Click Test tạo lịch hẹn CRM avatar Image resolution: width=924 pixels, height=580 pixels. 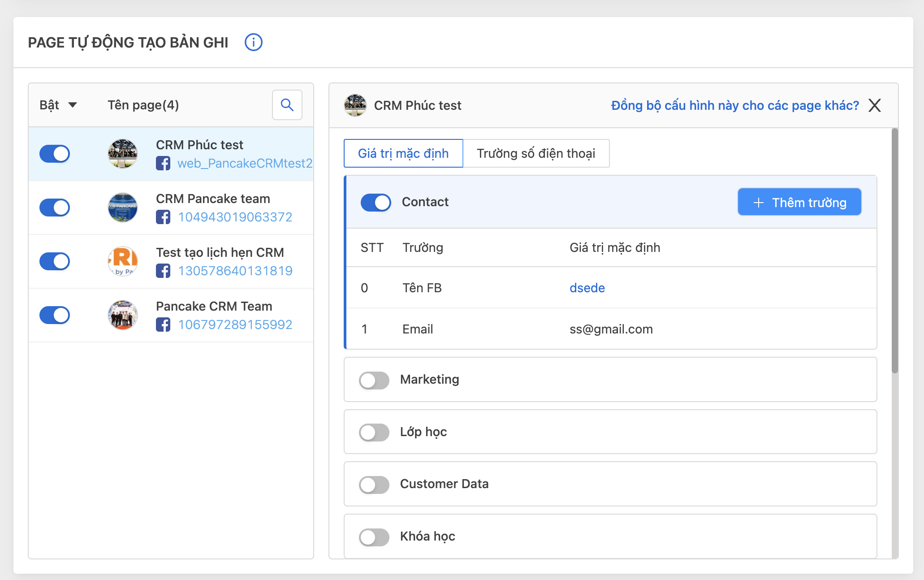[123, 261]
